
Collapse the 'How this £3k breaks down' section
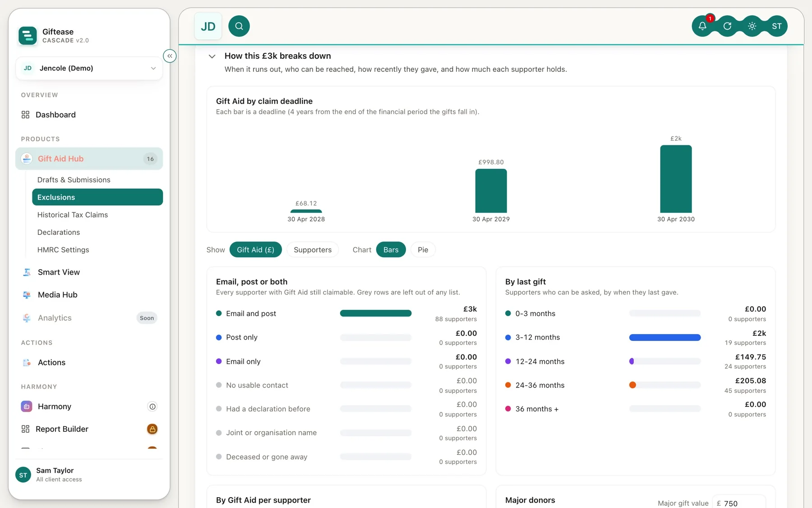[x=212, y=56]
